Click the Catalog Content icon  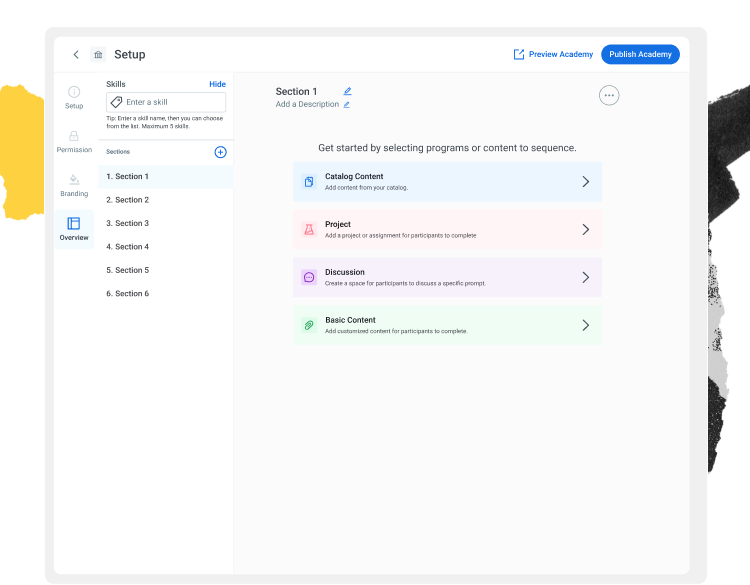309,182
